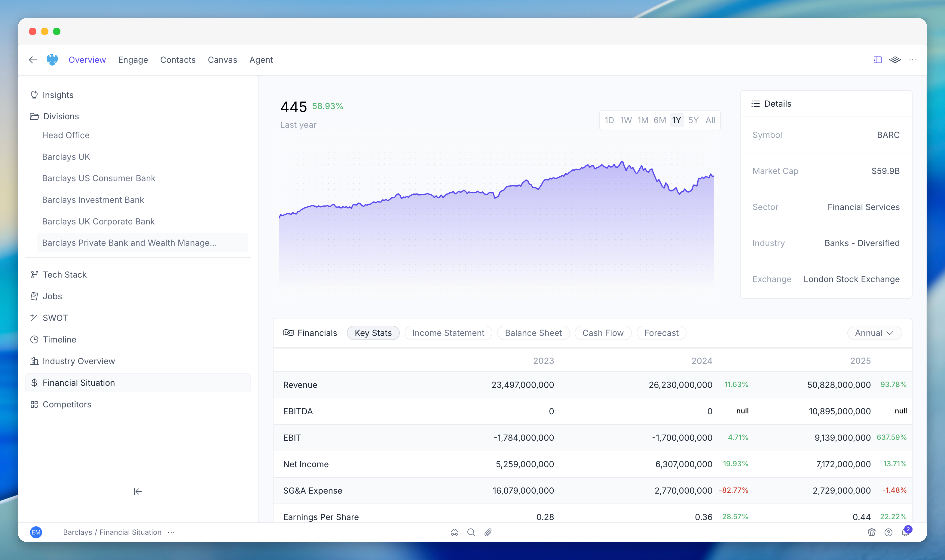Viewport: 945px width, 560px height.
Task: Click the Tech Stack branch icon
Action: (34, 275)
